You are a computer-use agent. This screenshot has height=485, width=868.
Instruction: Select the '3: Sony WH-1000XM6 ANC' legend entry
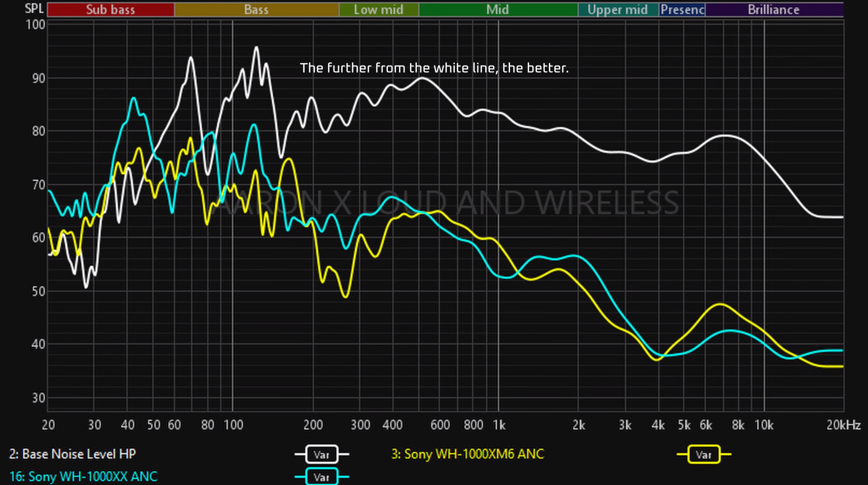467,454
